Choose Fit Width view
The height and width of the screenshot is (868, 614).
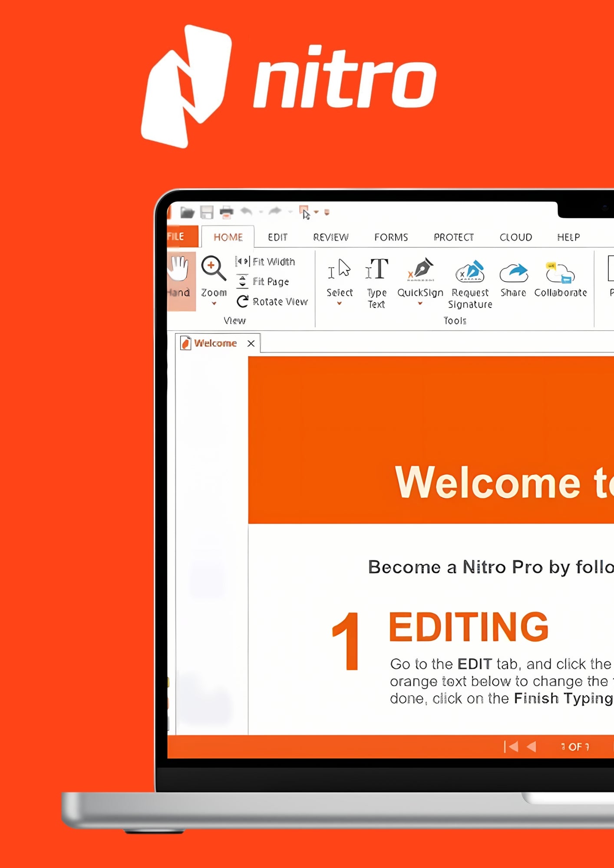266,262
